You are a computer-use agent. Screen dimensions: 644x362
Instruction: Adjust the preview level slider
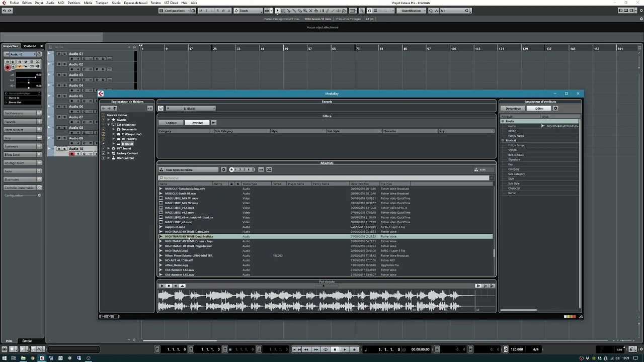327,286
